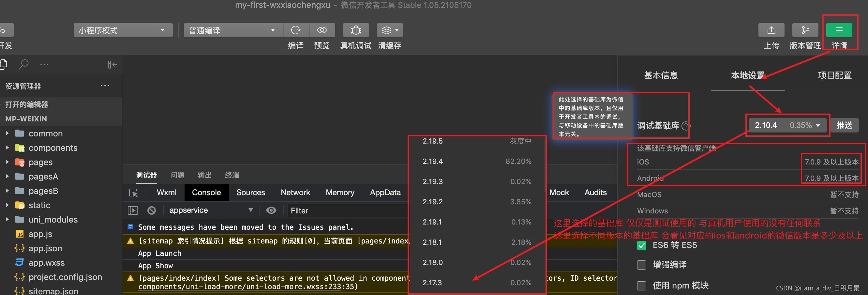Open the 输出 panel tab

coord(204,175)
